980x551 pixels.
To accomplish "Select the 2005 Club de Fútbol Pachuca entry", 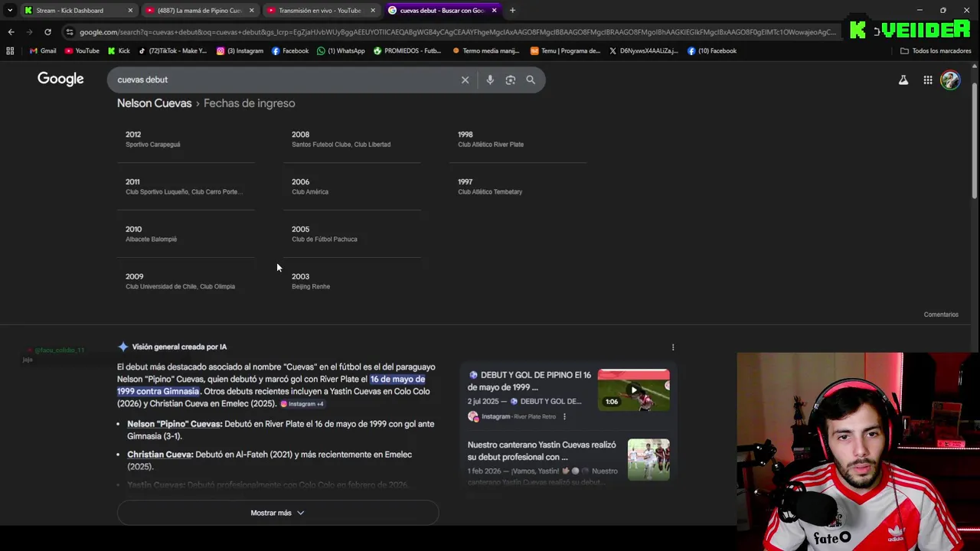I will (351, 233).
